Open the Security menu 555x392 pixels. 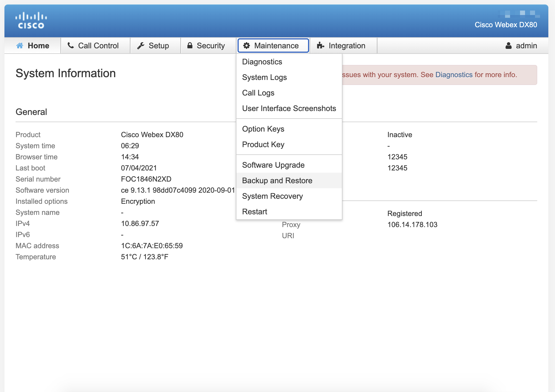(208, 46)
